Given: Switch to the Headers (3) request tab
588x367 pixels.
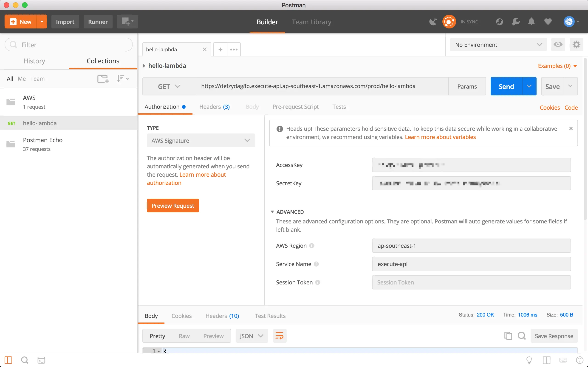Looking at the screenshot, I should (x=214, y=107).
